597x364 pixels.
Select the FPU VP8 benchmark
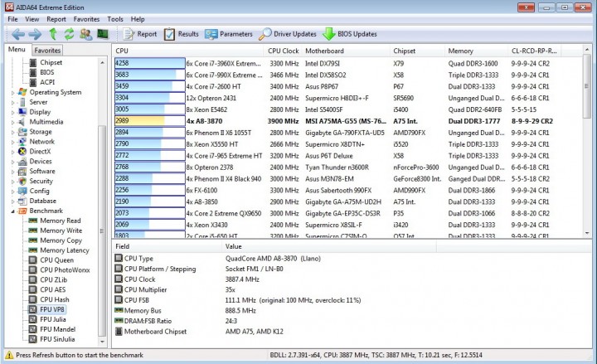51,309
